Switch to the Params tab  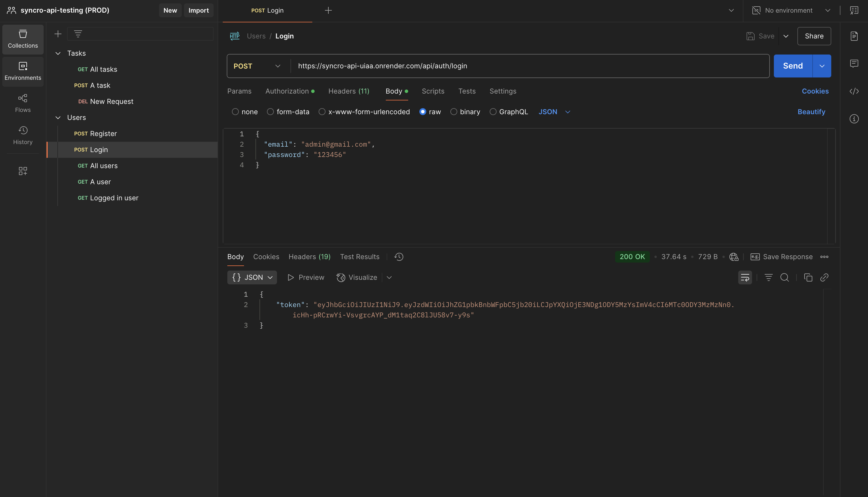[x=239, y=91]
